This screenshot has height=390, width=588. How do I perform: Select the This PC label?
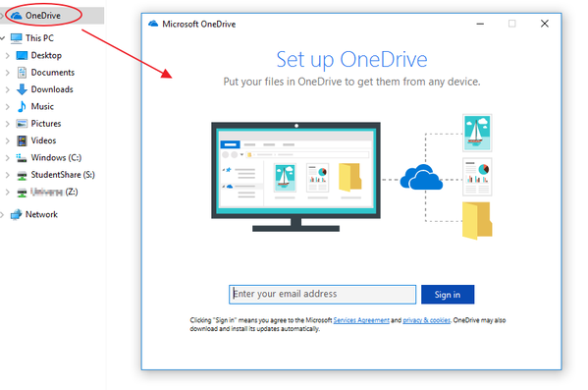pyautogui.click(x=39, y=38)
